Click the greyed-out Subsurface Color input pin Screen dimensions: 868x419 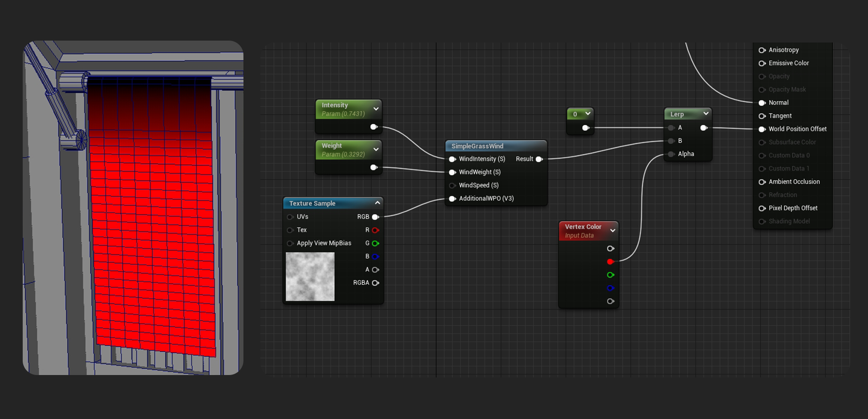click(762, 143)
